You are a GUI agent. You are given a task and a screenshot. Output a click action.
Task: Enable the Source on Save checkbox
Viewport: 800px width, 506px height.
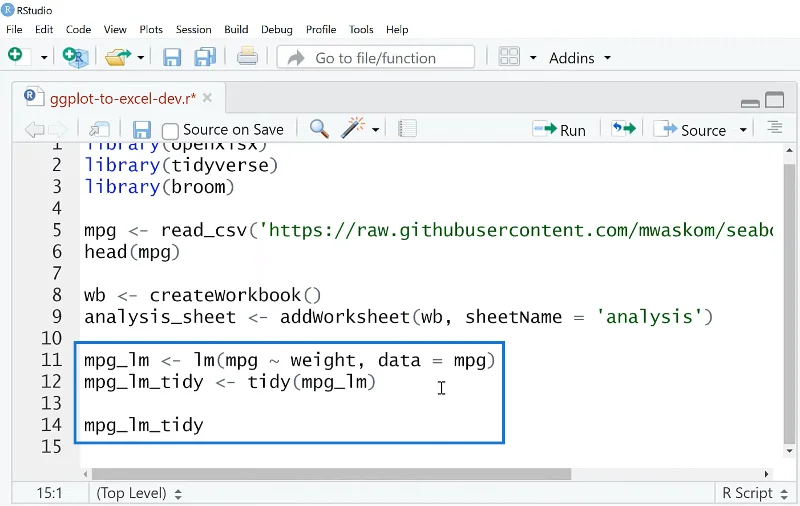(x=170, y=131)
